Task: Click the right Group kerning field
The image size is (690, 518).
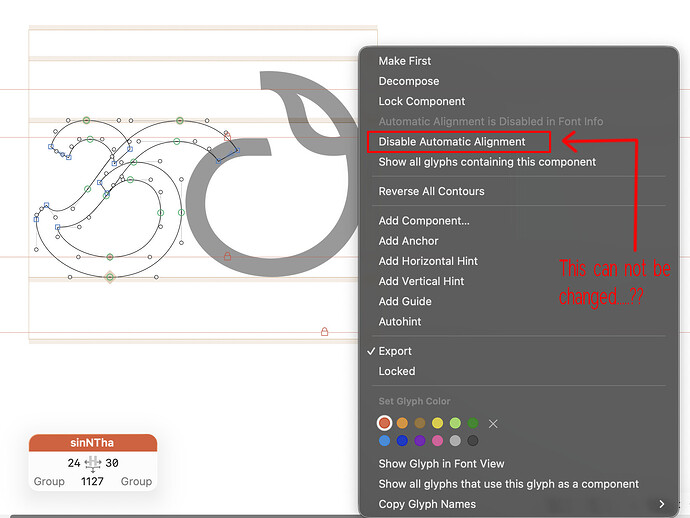Action: 136,481
